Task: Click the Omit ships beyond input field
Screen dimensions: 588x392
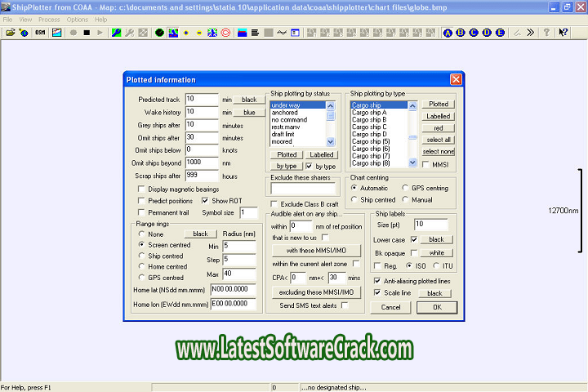Action: 203,163
